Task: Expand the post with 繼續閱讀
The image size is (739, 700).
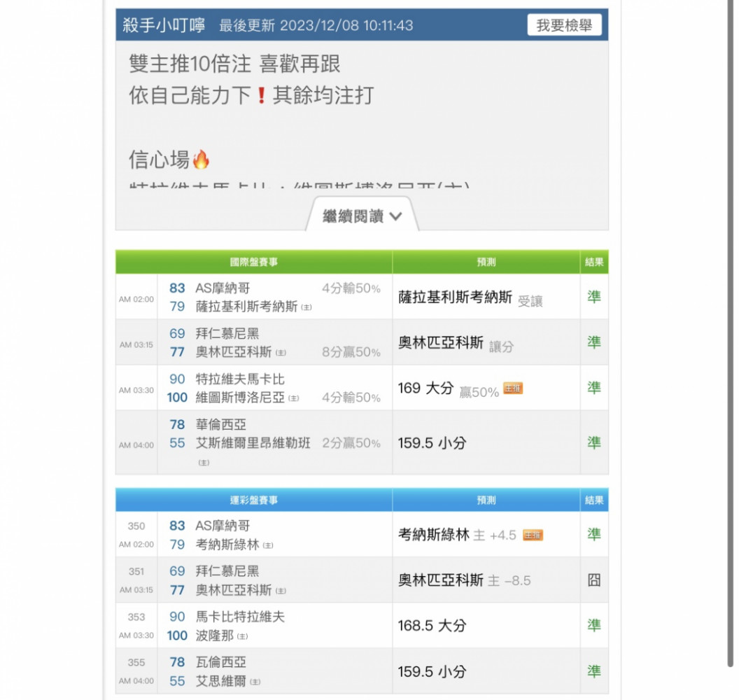Action: (x=362, y=216)
